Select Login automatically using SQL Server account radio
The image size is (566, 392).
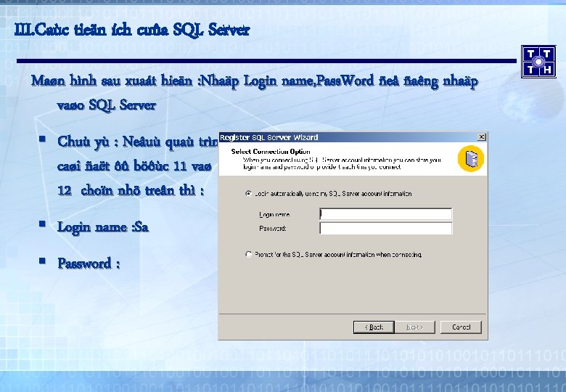248,194
